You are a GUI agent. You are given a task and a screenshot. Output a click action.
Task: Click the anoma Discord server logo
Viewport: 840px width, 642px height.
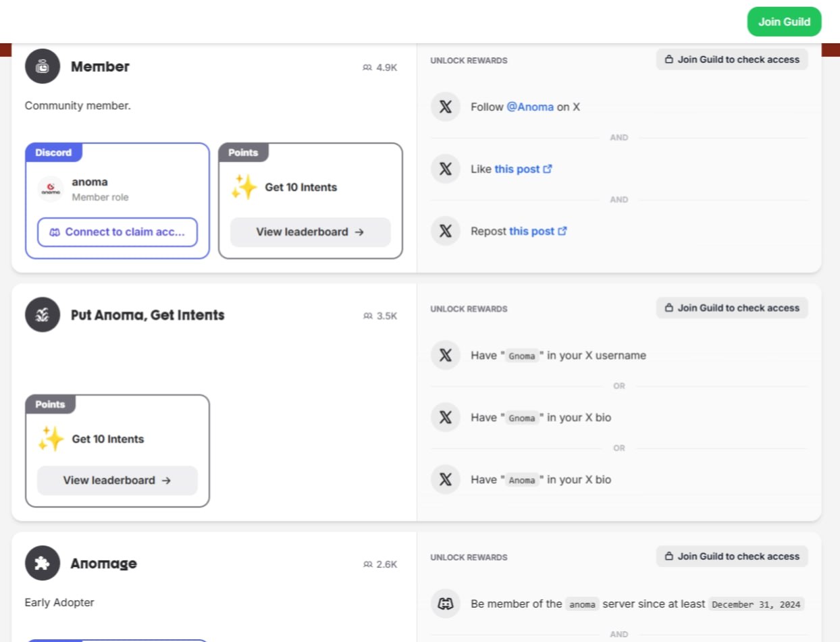(51, 189)
